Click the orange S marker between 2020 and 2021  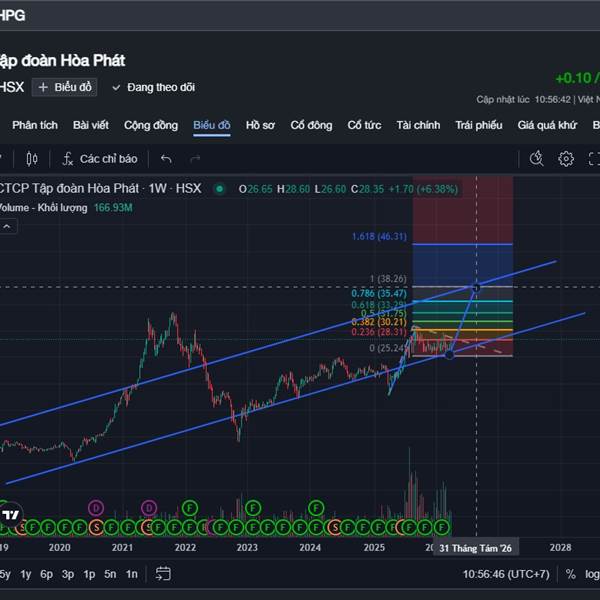96,528
